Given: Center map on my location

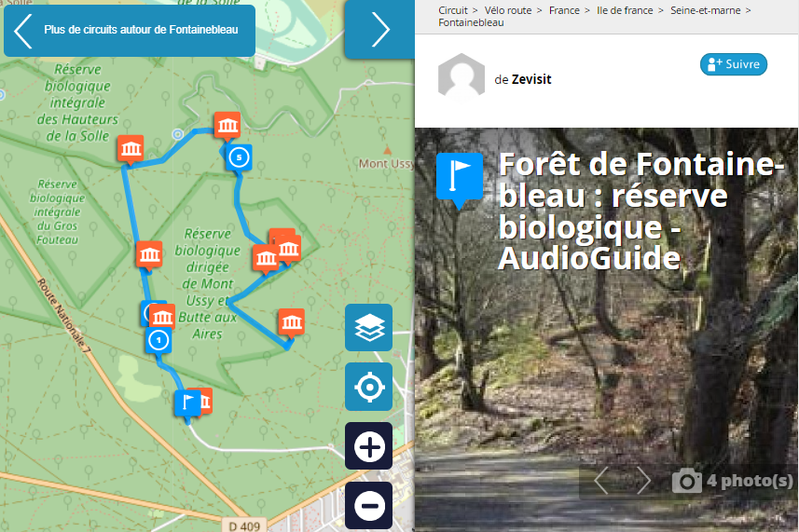Looking at the screenshot, I should pos(369,387).
